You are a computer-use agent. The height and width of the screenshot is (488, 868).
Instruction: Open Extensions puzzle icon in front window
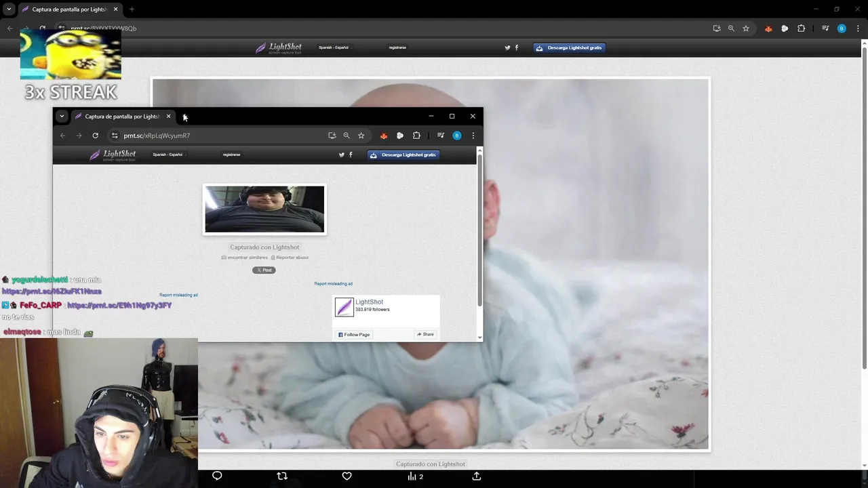(416, 136)
